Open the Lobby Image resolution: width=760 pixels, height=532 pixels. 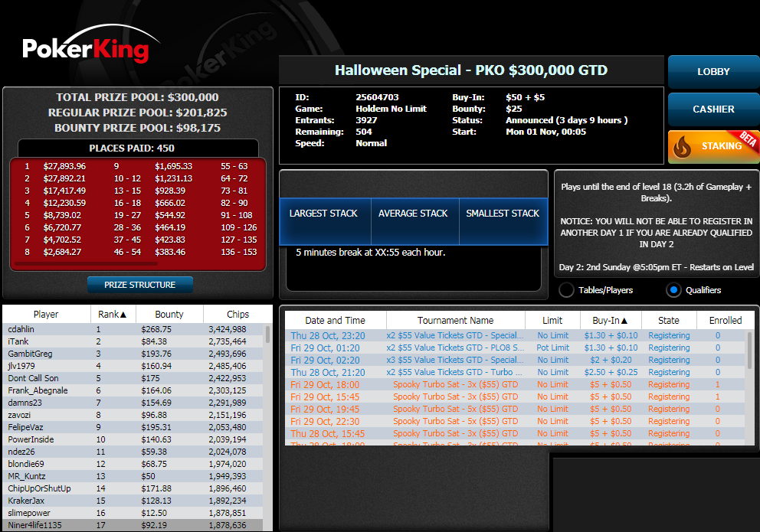tap(713, 72)
